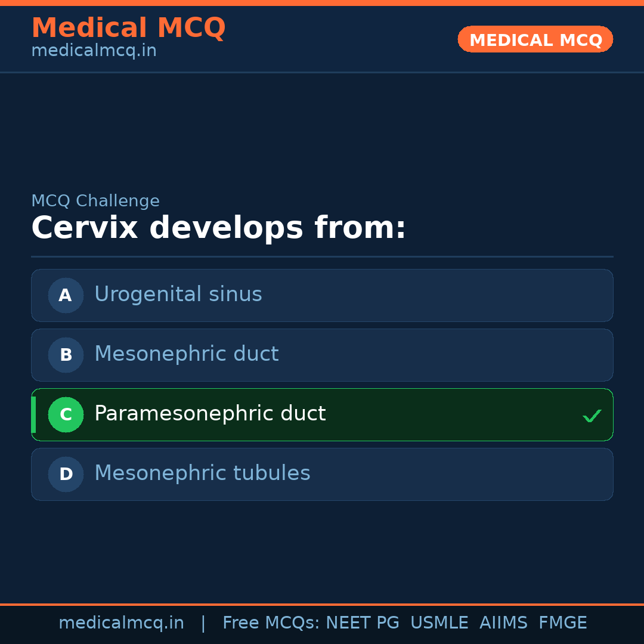Screen dimensions: 644x644
Task: Click the Medical MCQ header title
Action: tap(128, 27)
